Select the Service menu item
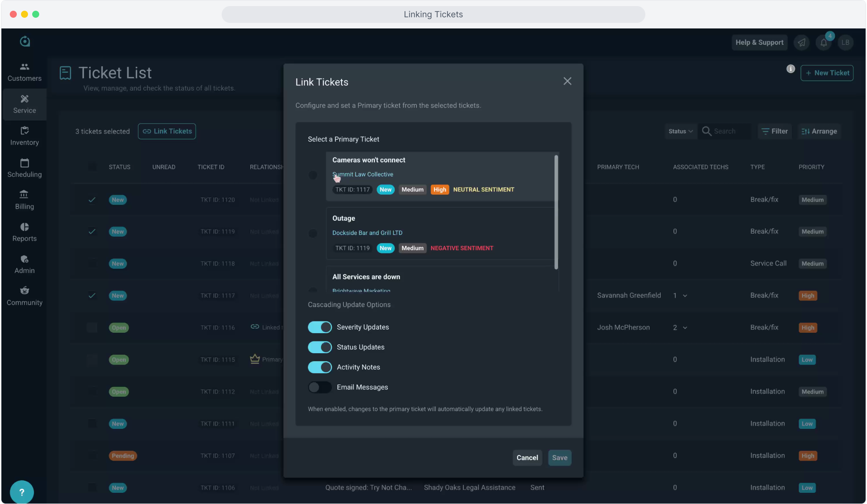 pyautogui.click(x=24, y=104)
